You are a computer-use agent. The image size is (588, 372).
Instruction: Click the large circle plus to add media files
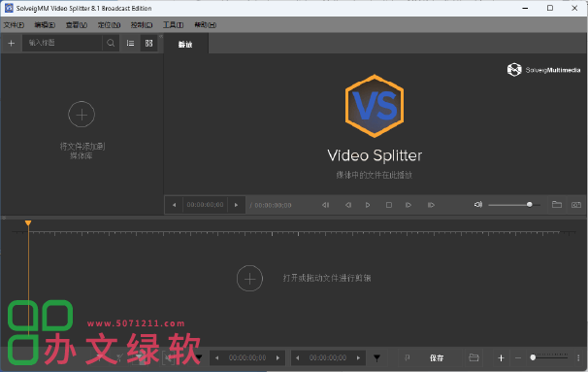click(x=82, y=114)
